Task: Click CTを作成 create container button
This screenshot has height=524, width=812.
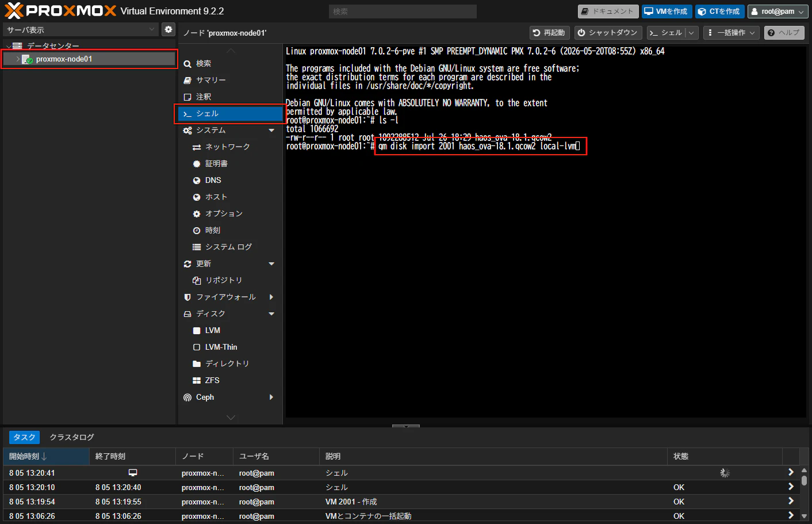Action: [719, 12]
